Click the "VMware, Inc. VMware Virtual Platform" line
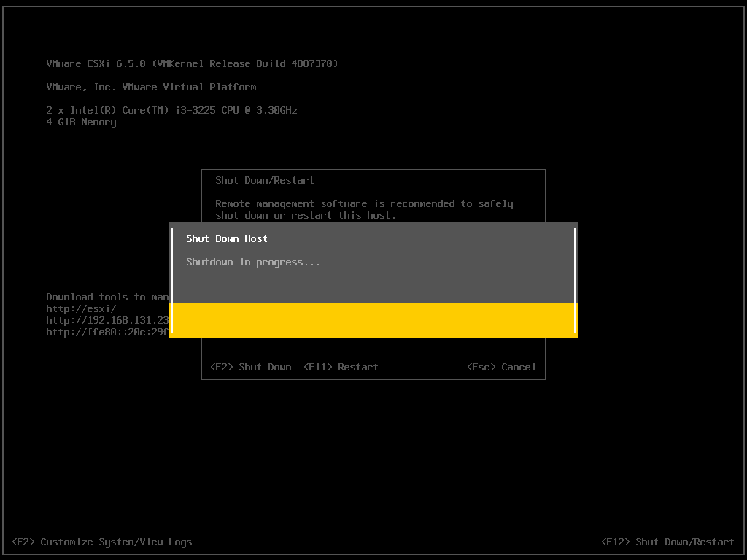This screenshot has width=747, height=560. click(151, 87)
